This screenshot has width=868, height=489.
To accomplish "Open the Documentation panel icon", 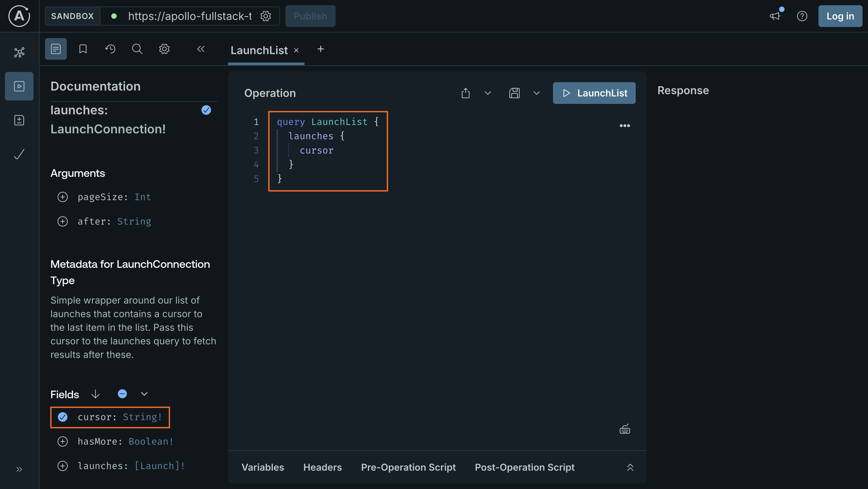I will [x=56, y=49].
